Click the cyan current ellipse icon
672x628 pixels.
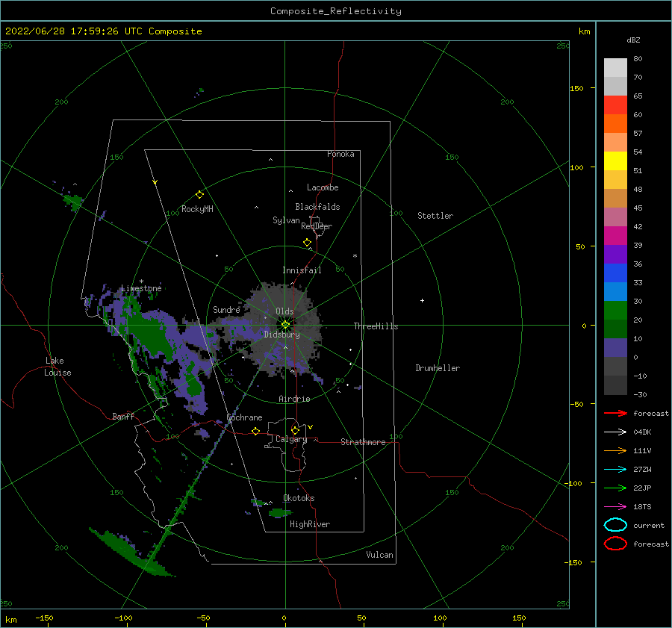click(615, 525)
